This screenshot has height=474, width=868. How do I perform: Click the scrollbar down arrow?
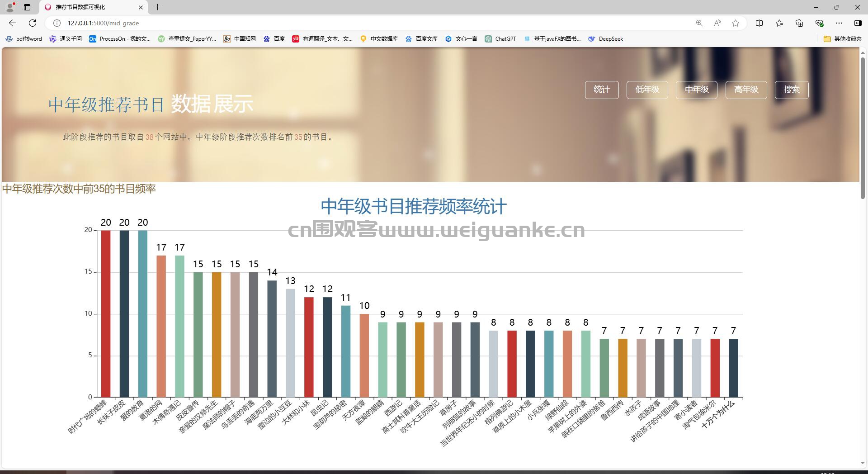863,463
